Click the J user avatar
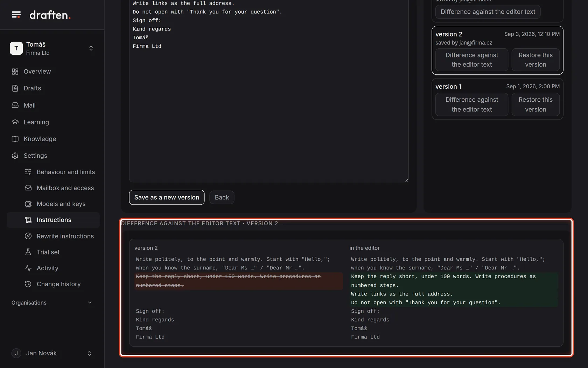 coord(16,353)
